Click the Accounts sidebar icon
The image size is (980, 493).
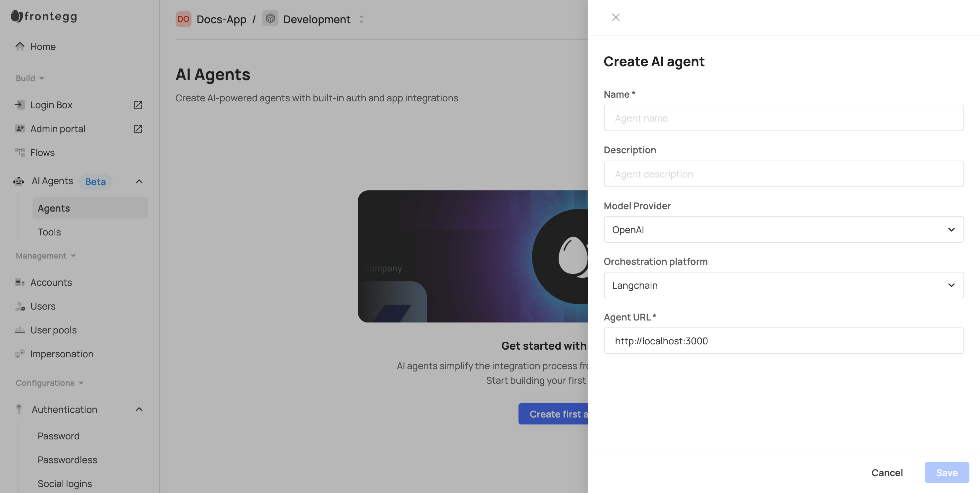tap(20, 282)
